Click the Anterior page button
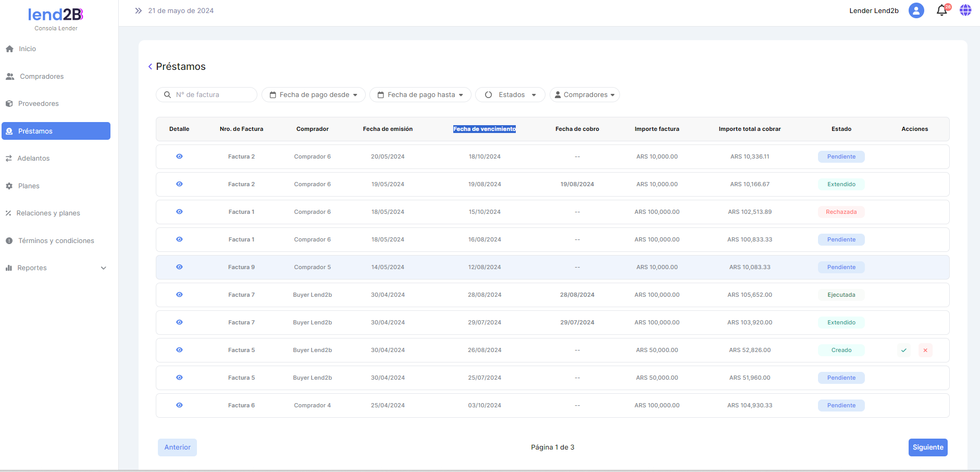Screen dimensions: 980x472 177,447
